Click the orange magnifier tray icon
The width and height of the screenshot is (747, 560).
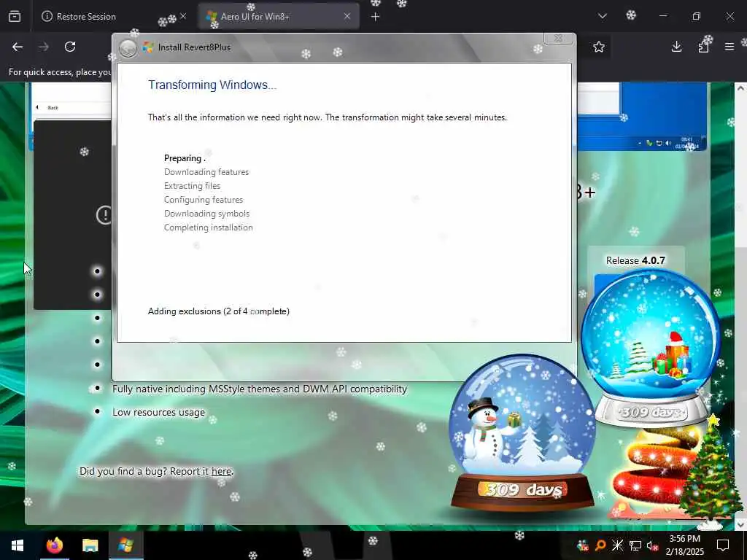tap(600, 545)
